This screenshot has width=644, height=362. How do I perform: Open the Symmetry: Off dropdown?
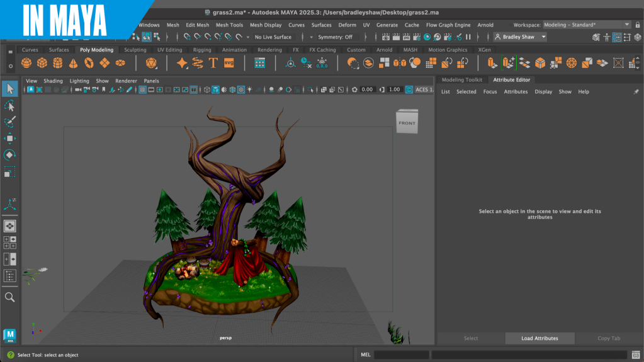click(x=335, y=37)
